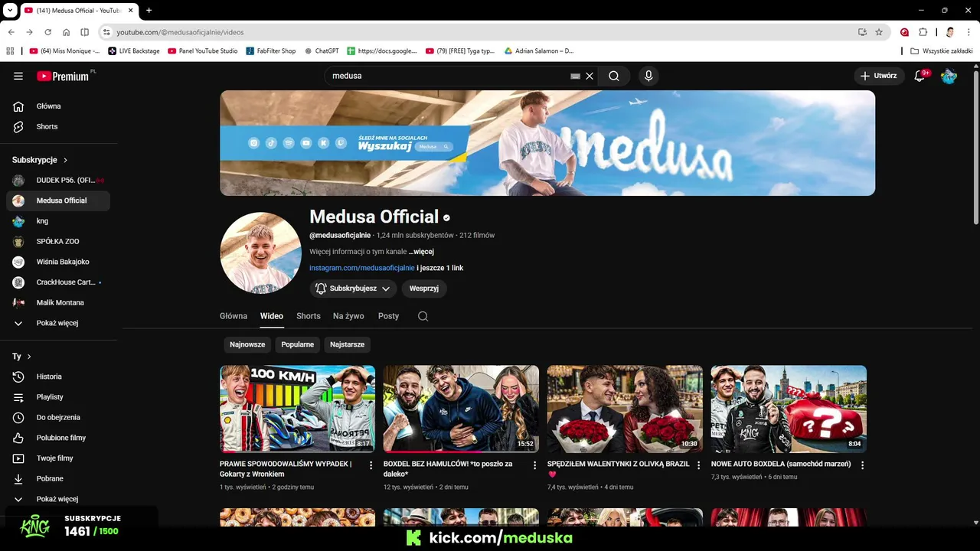Bookmark page with the star icon
The height and width of the screenshot is (551, 980).
[x=879, y=32]
